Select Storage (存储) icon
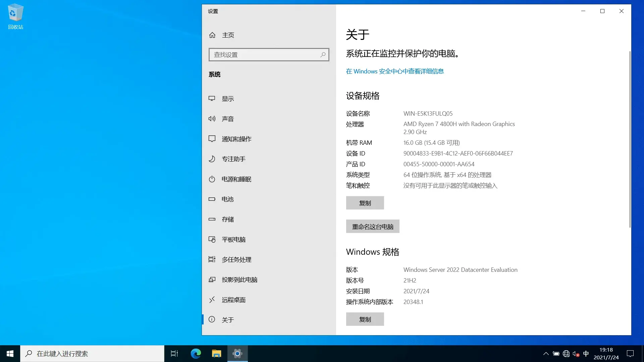644x362 pixels. 212,219
